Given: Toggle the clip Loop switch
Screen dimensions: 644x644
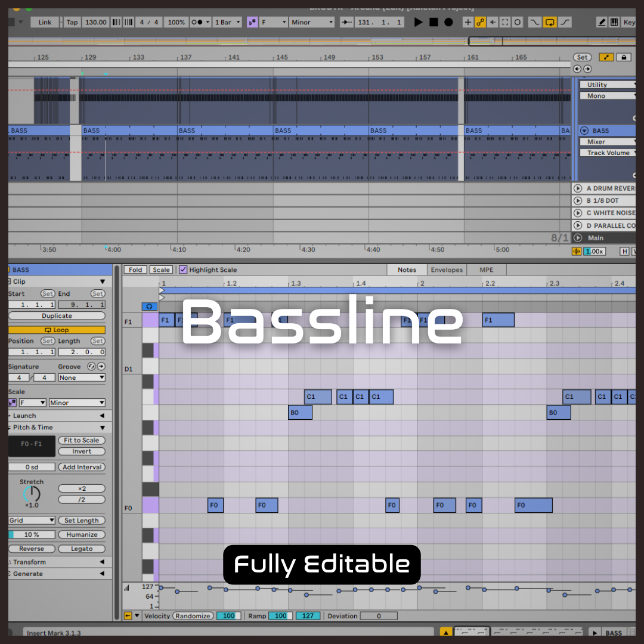Looking at the screenshot, I should [x=57, y=330].
